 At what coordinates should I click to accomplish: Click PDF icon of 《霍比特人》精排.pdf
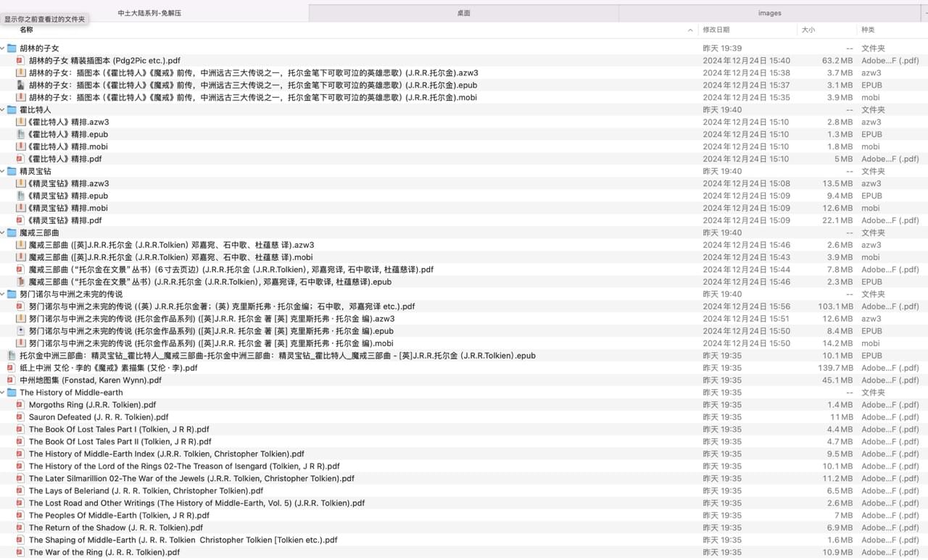point(21,159)
